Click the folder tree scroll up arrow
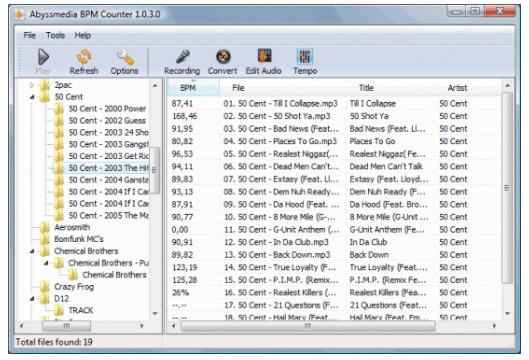 click(155, 86)
